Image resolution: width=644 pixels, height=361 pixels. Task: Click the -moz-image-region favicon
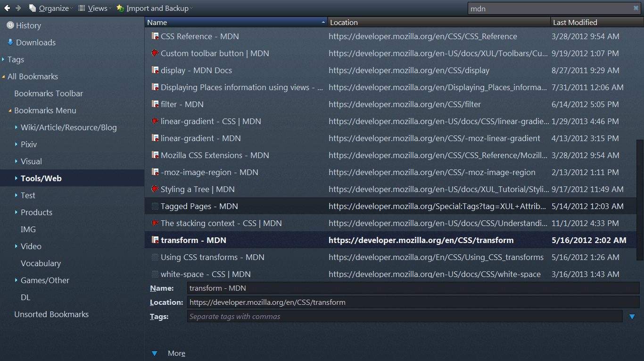pos(155,172)
